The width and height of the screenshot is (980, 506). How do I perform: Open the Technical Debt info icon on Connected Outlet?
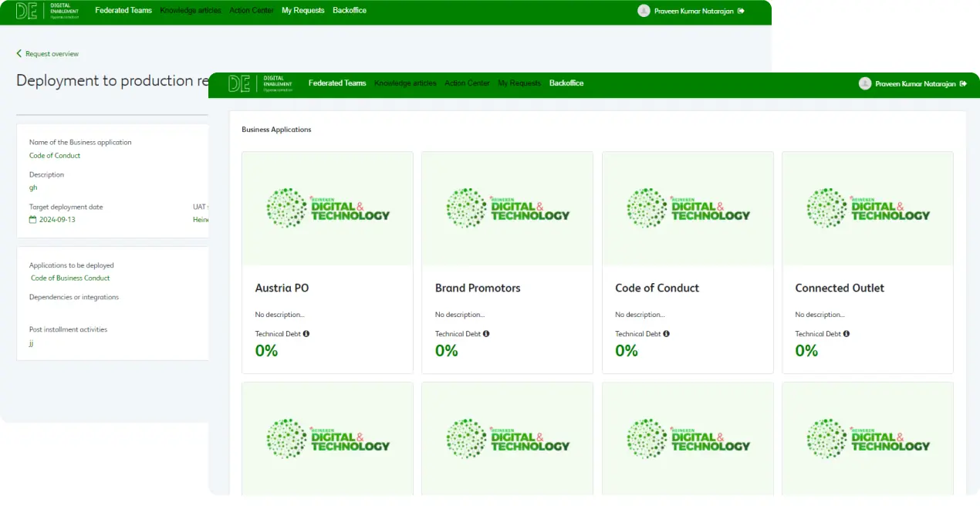click(x=847, y=333)
